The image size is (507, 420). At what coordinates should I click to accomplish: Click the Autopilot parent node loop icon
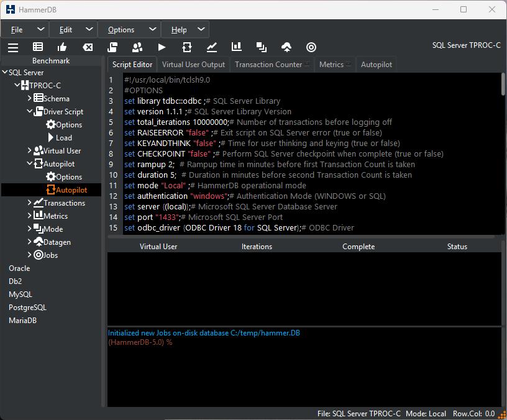pos(39,163)
